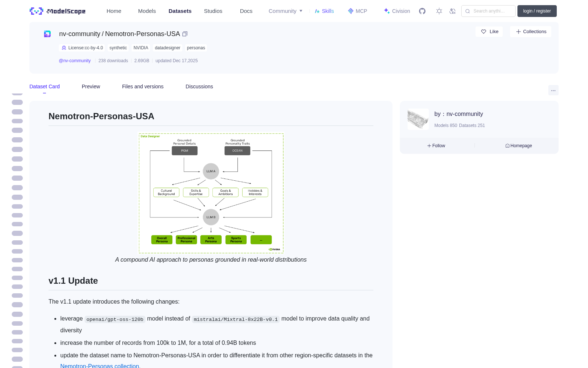Expand the Community dropdown menu

pos(286,11)
